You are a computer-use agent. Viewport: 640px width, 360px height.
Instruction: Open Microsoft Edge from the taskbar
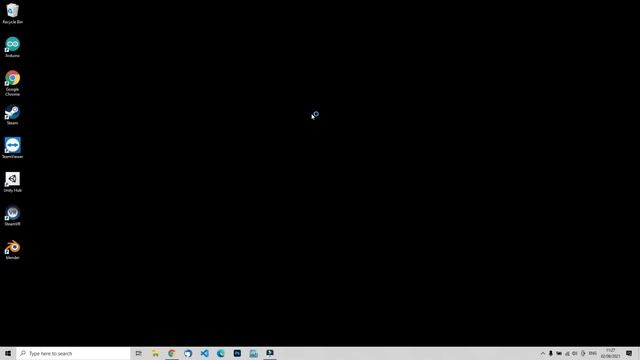coord(220,353)
